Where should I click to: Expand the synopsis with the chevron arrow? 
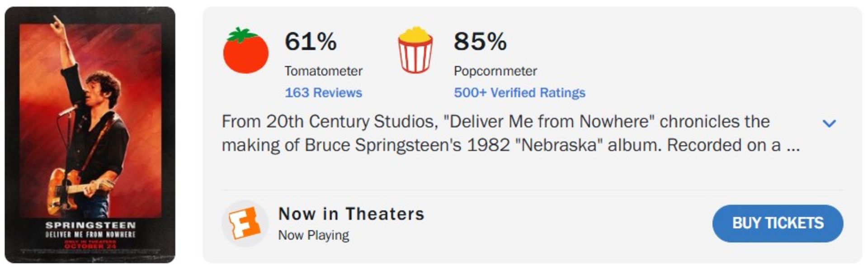829,123
